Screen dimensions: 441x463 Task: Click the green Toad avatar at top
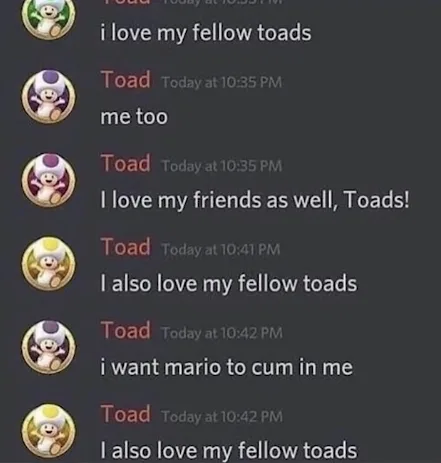click(49, 16)
